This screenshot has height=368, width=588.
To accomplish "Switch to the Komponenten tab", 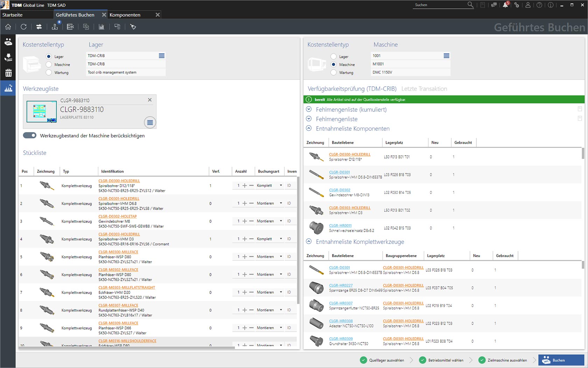I will click(x=125, y=15).
